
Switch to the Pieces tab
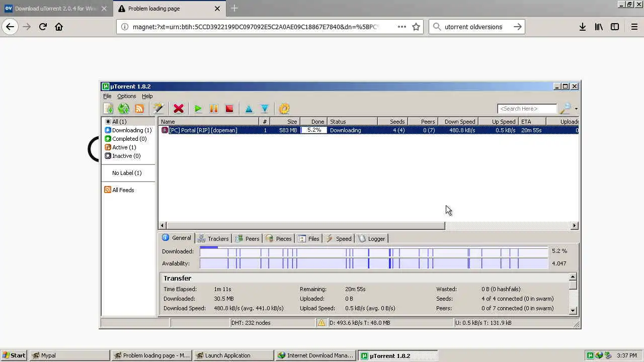(278, 239)
